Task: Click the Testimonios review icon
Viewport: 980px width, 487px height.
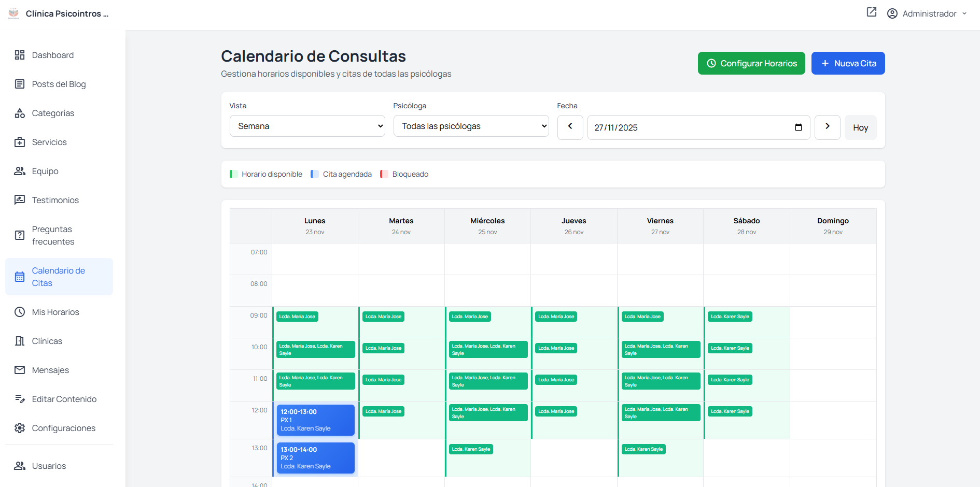Action: click(20, 200)
